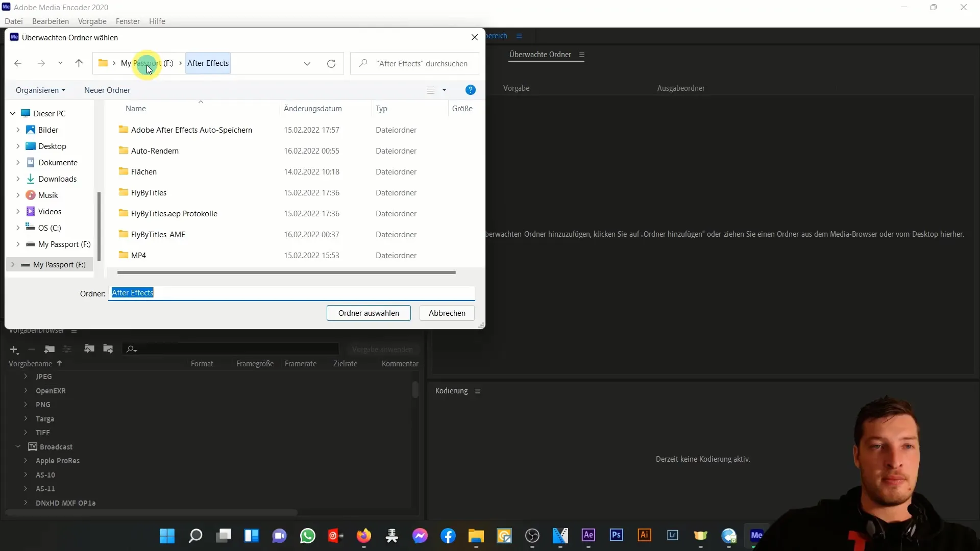Click the navigate up folder icon
This screenshot has height=551, width=980.
(x=79, y=63)
